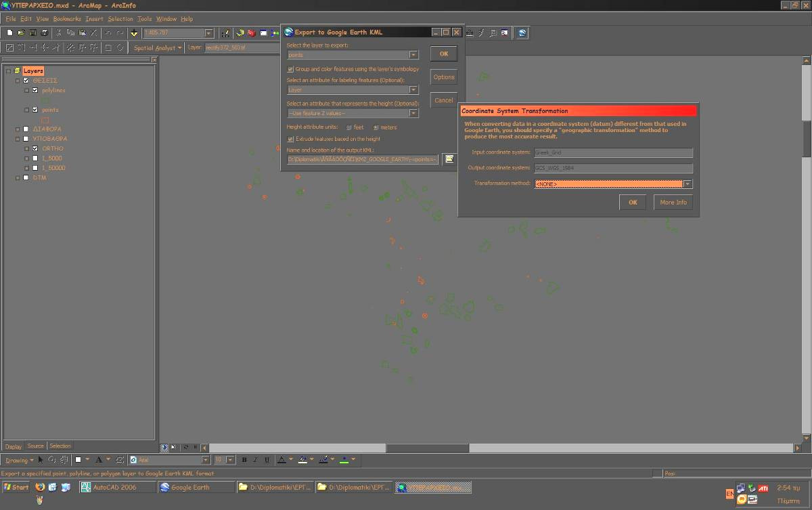Enable the DTM layer checkbox
This screenshot has width=812, height=510.
(26, 177)
